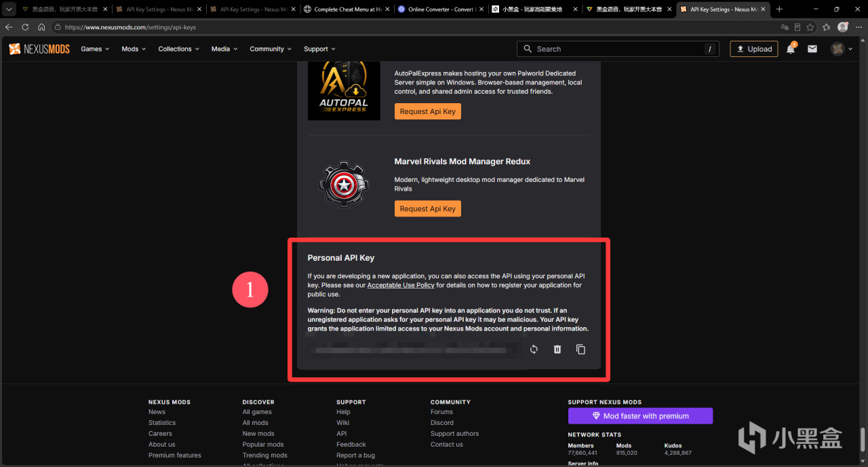Open the Popular mods footer link
868x467 pixels.
[263, 444]
